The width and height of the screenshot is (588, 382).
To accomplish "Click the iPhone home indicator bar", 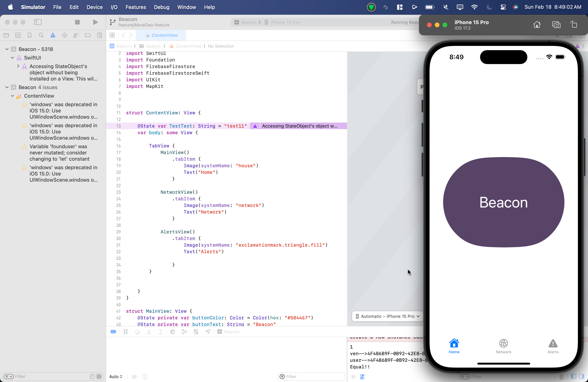I will point(503,364).
